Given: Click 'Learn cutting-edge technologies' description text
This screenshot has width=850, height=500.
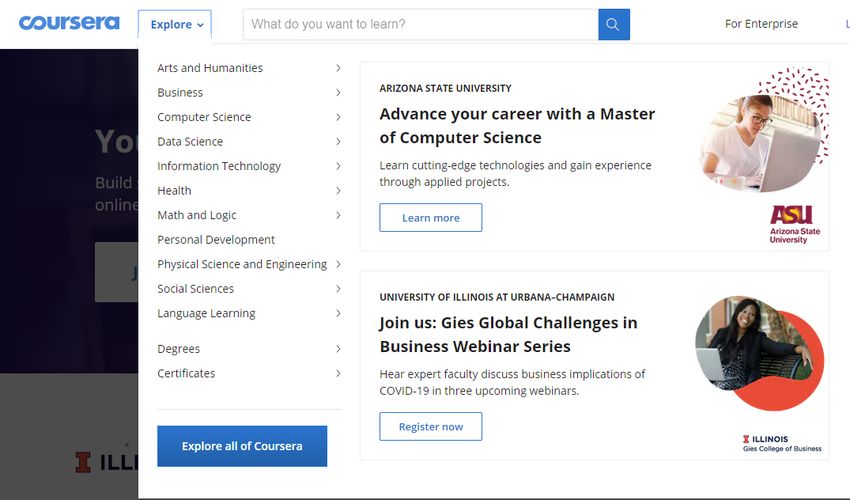Looking at the screenshot, I should tap(516, 174).
